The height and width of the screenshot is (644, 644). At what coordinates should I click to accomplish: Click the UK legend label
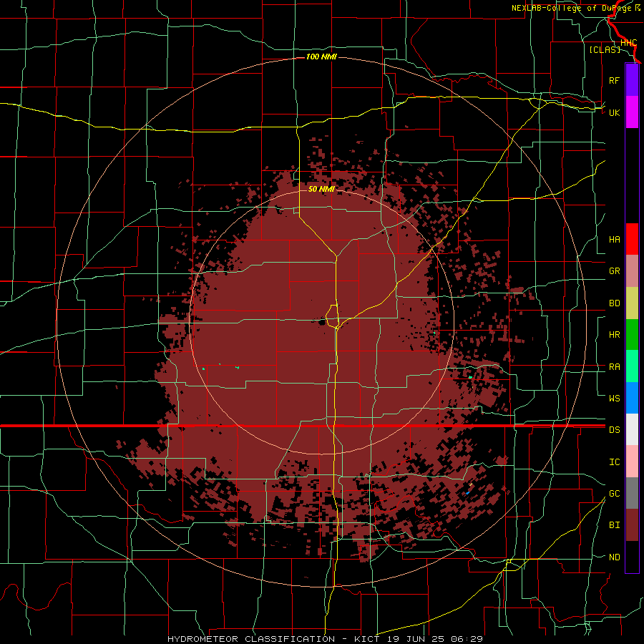tap(614, 112)
